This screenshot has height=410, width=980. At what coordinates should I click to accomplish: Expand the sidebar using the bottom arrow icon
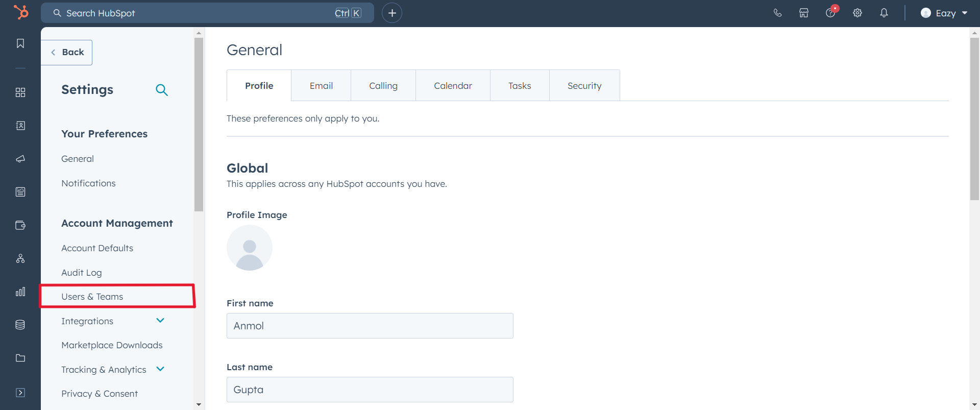(20, 393)
